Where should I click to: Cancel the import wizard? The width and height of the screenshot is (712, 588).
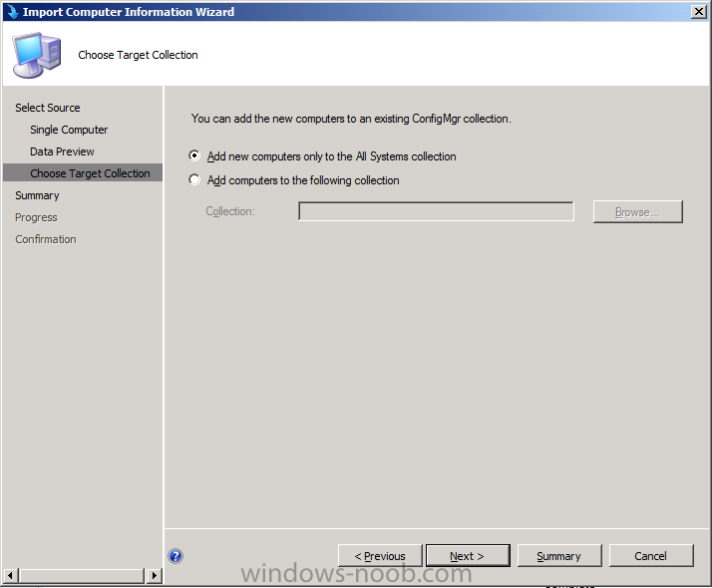(651, 556)
